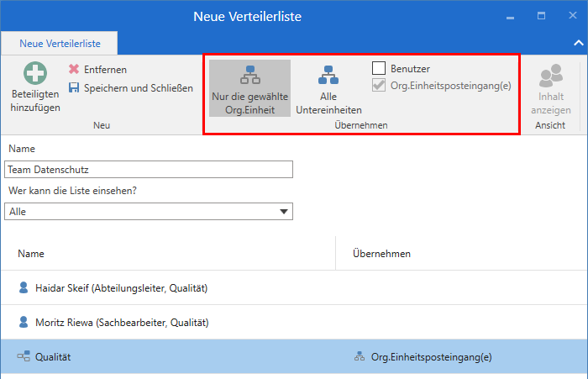The width and height of the screenshot is (588, 379).
Task: Click the user icon beside Moritz Riewa
Action: click(x=24, y=322)
